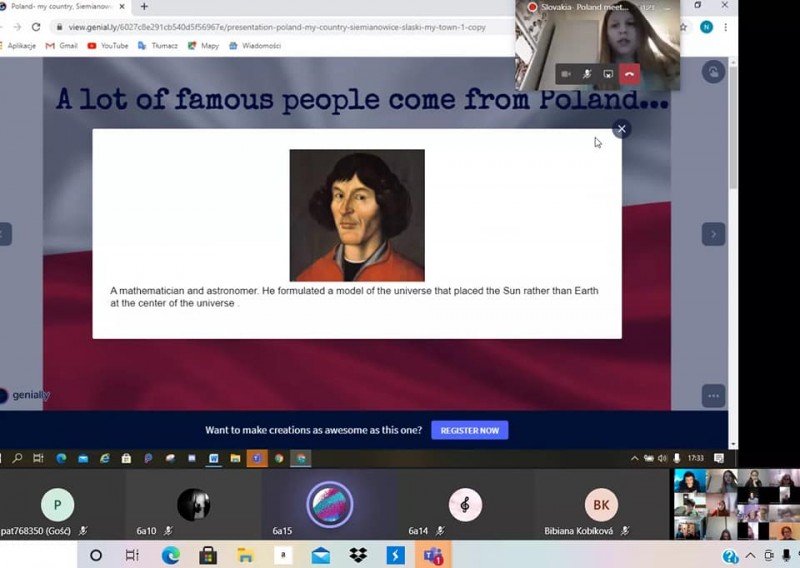This screenshot has width=800, height=568.
Task: Go to next Genially slide
Action: pos(713,234)
